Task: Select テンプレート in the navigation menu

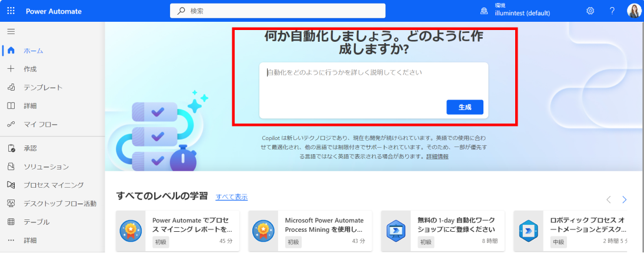Action: (43, 88)
